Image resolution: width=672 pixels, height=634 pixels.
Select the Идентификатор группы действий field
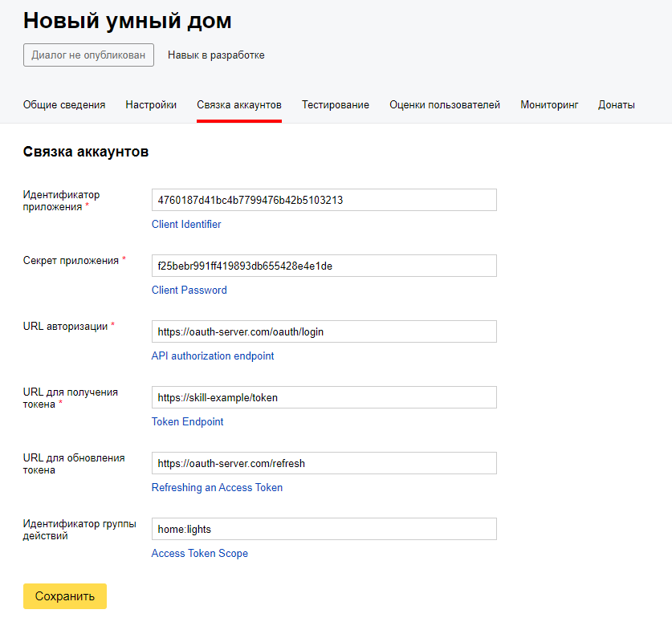tap(324, 529)
